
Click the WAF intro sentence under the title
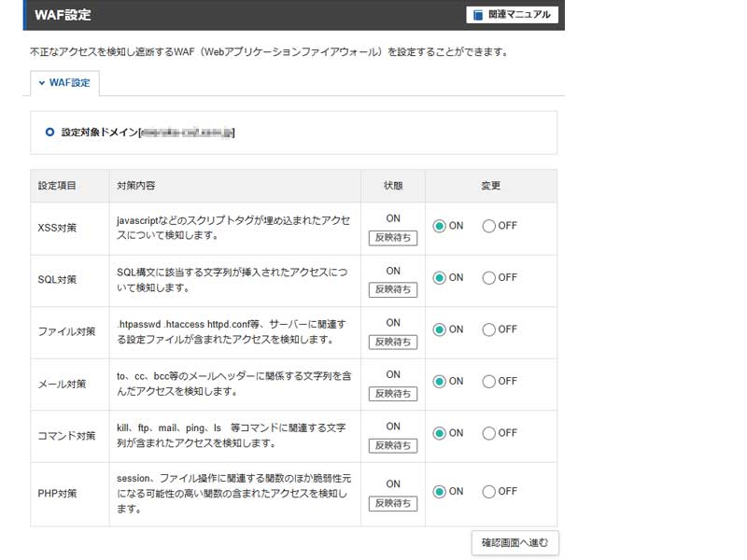[269, 52]
